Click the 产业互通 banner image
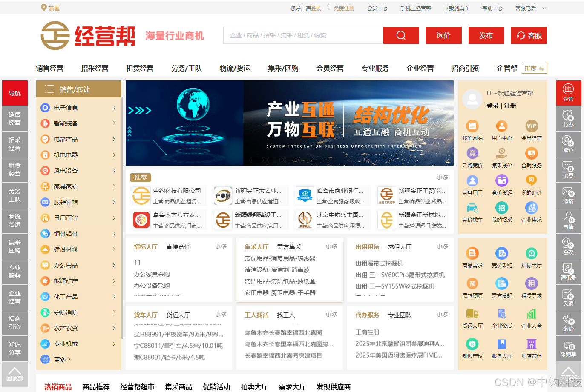 coord(290,123)
